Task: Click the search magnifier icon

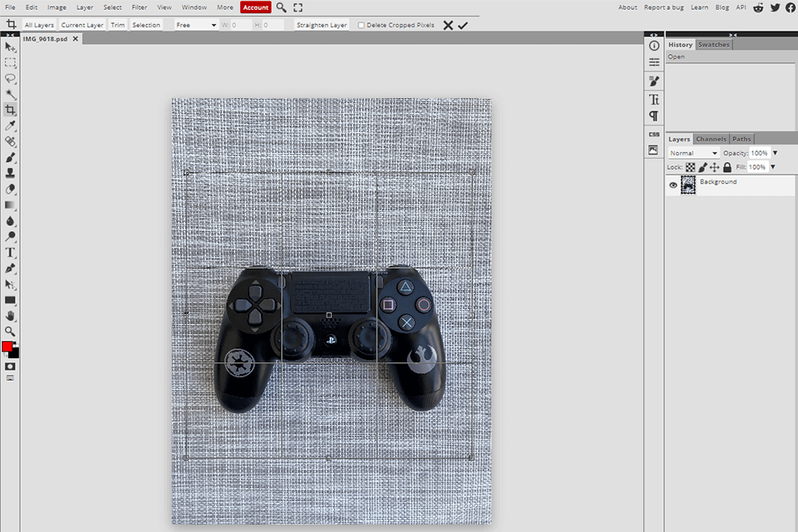Action: [x=282, y=7]
